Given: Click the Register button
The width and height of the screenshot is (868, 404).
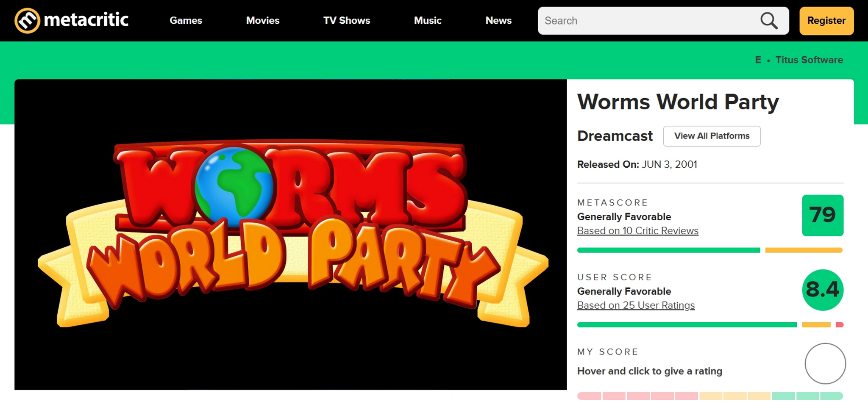Looking at the screenshot, I should [x=826, y=20].
